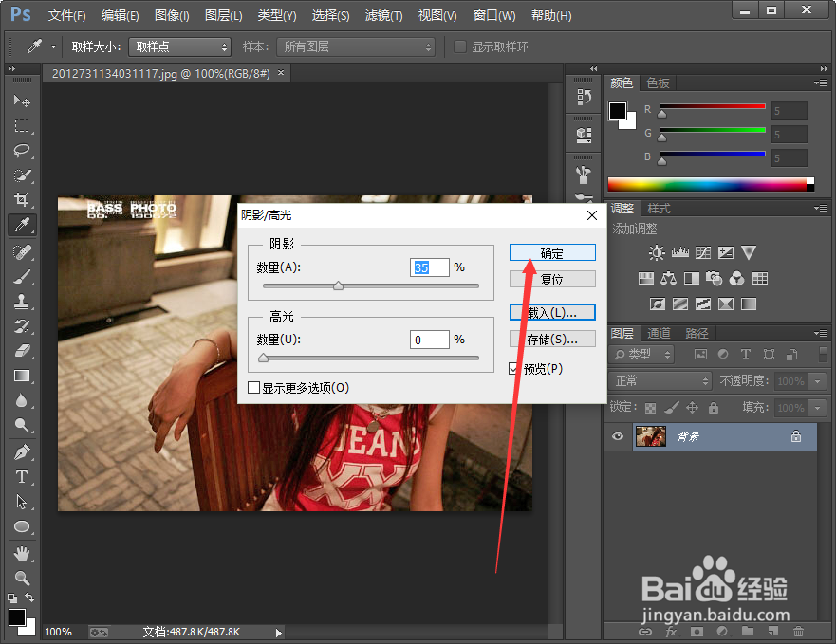
Task: Select the Path Selection tool
Action: point(22,502)
